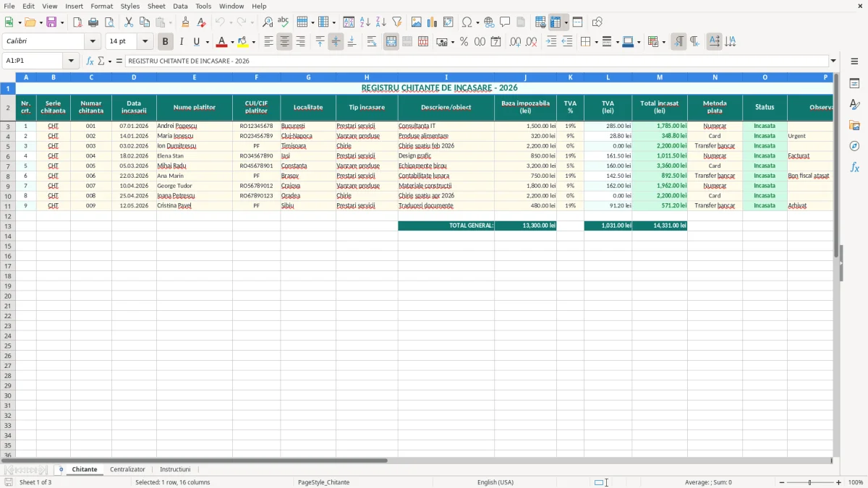Expand the background color dropdown arrow

click(x=253, y=42)
